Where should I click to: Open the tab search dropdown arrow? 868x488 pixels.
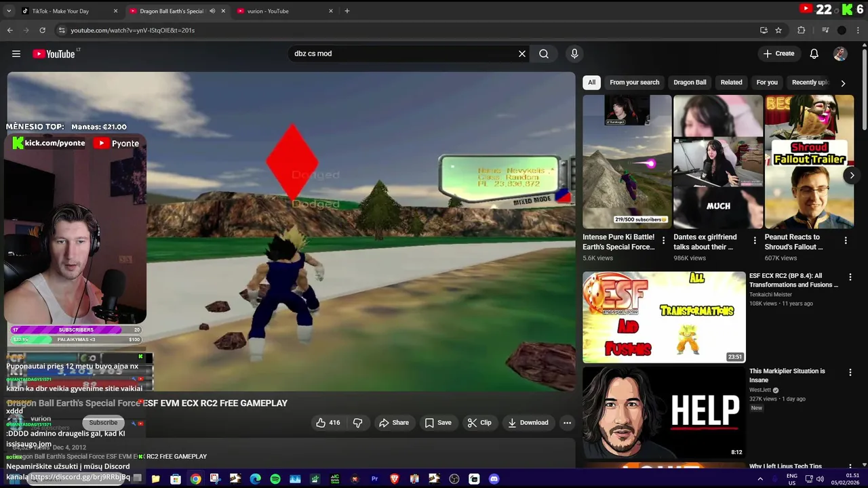click(9, 11)
